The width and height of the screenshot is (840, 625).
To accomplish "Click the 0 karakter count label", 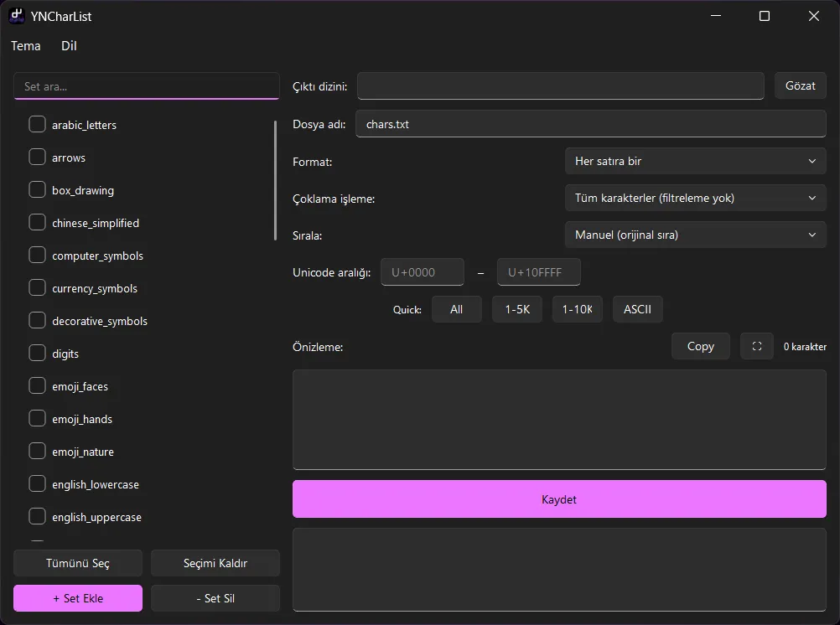I will pyautogui.click(x=805, y=347).
